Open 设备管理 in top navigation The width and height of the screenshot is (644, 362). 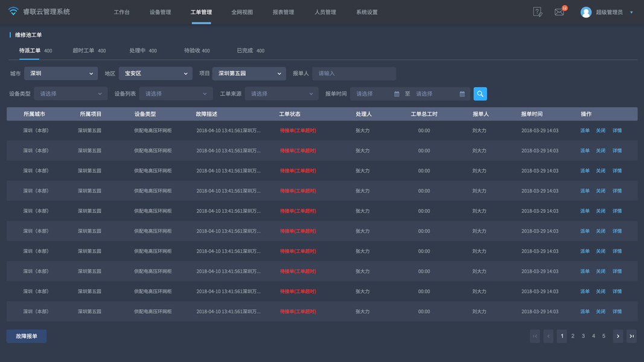tap(160, 12)
